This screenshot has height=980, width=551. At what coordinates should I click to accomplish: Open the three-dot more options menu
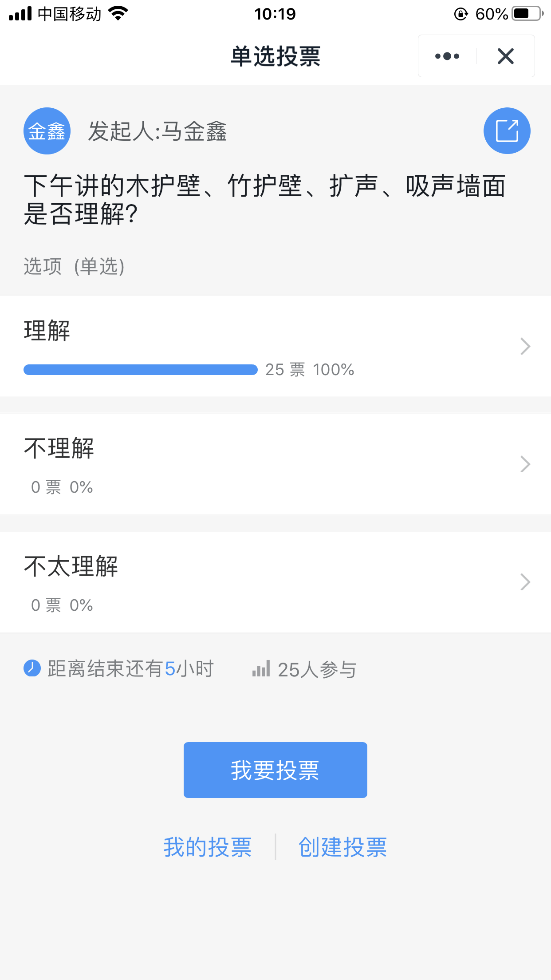click(447, 56)
